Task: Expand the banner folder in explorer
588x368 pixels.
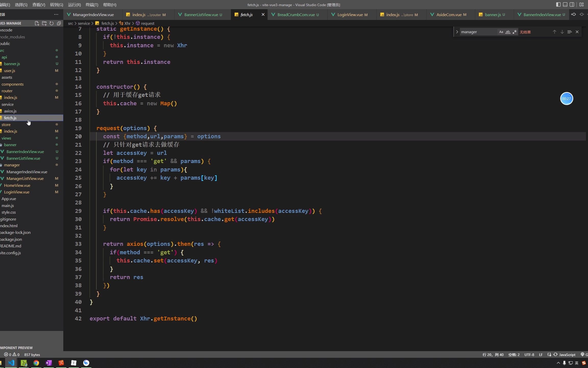Action: (x=10, y=145)
